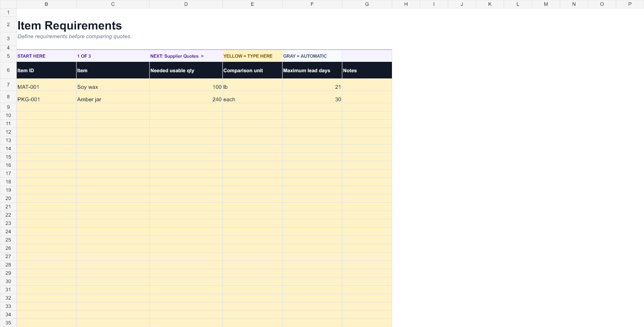This screenshot has width=644, height=327.
Task: Select maximum lead days value 21
Action: pos(312,85)
